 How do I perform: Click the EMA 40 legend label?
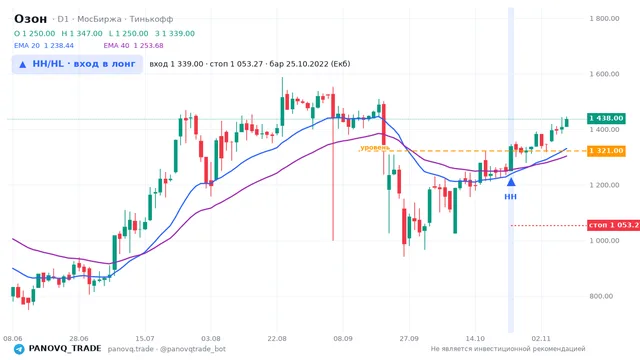[x=116, y=46]
